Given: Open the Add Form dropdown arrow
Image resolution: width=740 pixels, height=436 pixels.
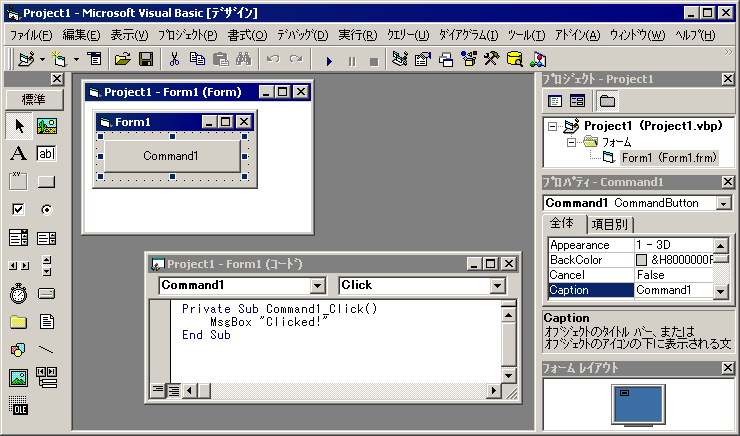Looking at the screenshot, I should pyautogui.click(x=76, y=60).
